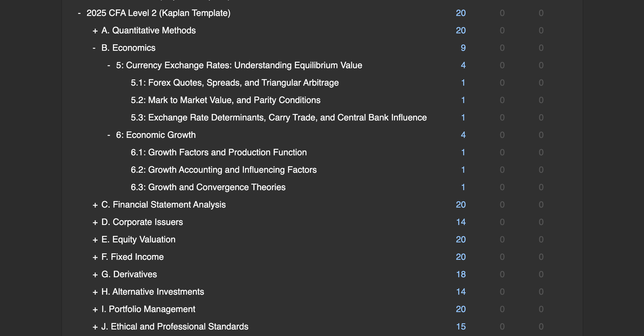Collapse 5: Currency Exchange Rates deck
The width and height of the screenshot is (644, 336).
click(109, 66)
